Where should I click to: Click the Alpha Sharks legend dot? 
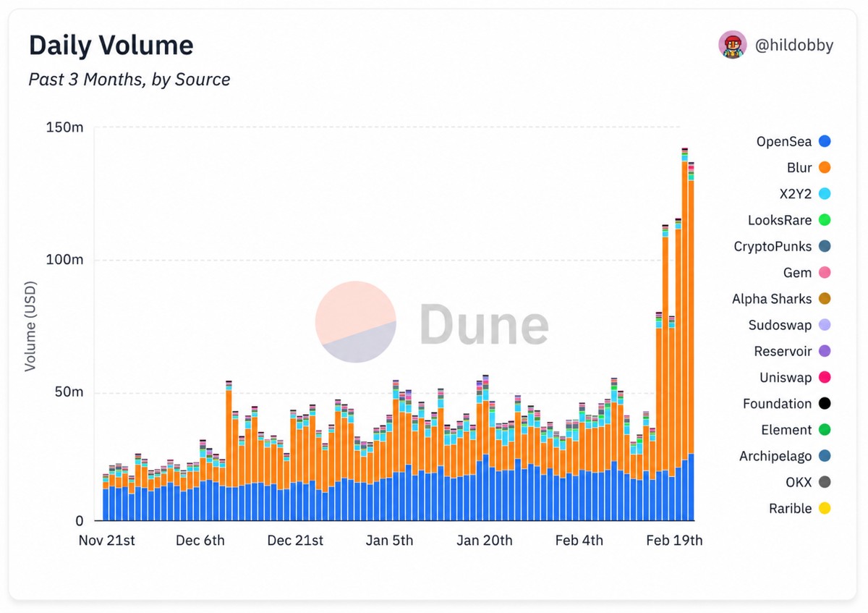coord(825,299)
